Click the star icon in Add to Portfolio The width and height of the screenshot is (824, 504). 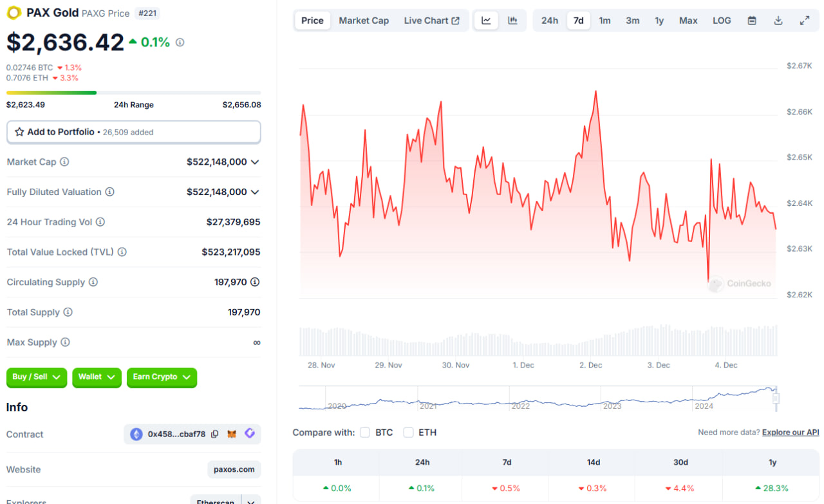pos(19,132)
